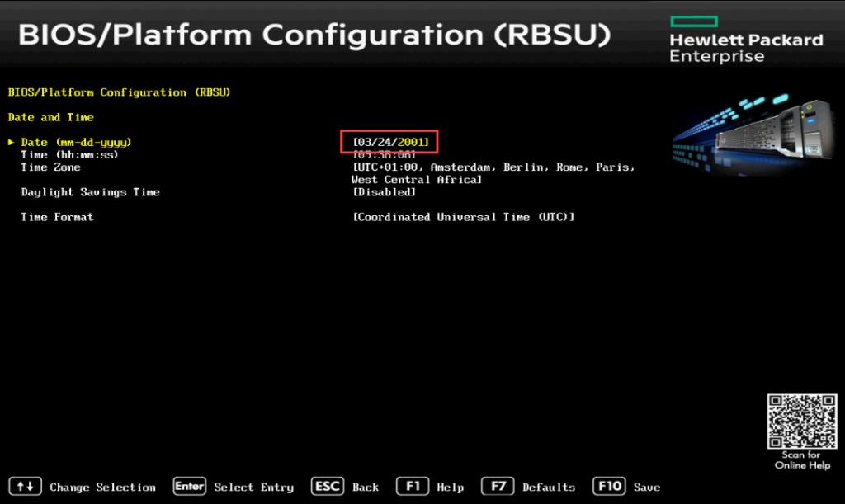Click the Save label in footer
Screen dimensions: 845x504
pyautogui.click(x=647, y=488)
